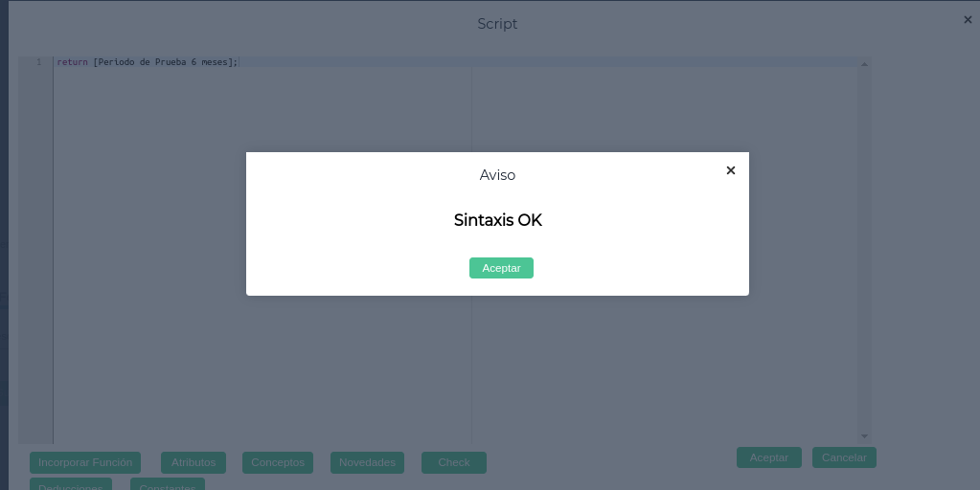Viewport: 980px width, 490px height.
Task: Click the Sintaxis OK message text
Action: coord(497,220)
